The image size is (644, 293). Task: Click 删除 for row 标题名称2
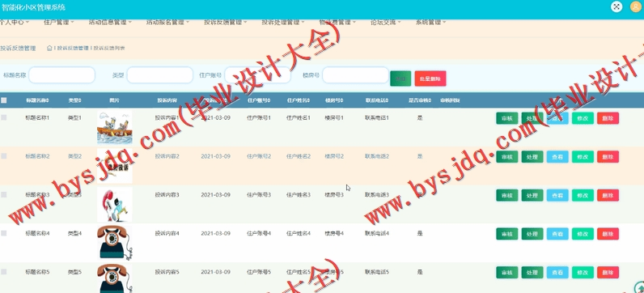(x=608, y=156)
